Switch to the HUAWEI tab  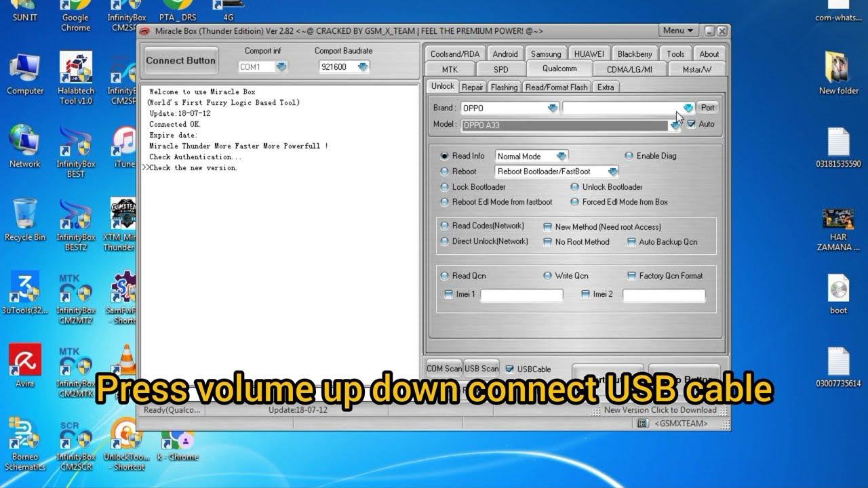point(589,54)
